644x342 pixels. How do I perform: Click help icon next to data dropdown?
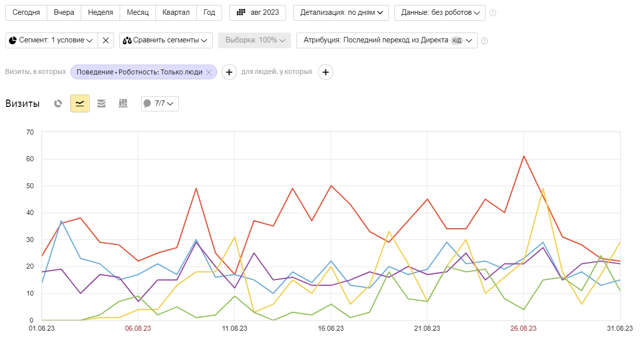[x=493, y=13]
